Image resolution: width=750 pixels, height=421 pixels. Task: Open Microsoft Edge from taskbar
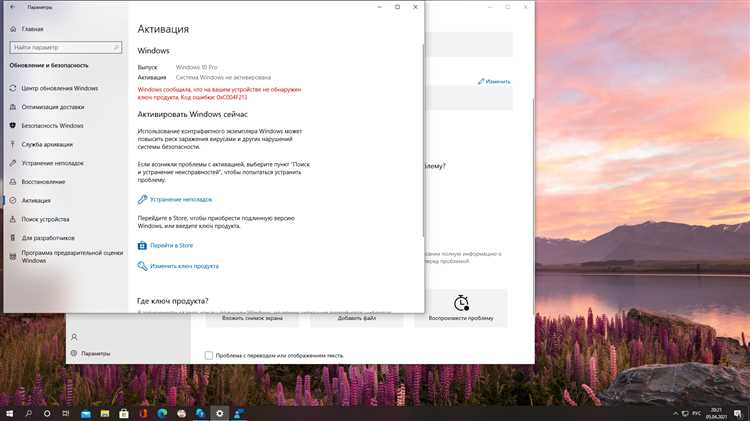[x=162, y=413]
